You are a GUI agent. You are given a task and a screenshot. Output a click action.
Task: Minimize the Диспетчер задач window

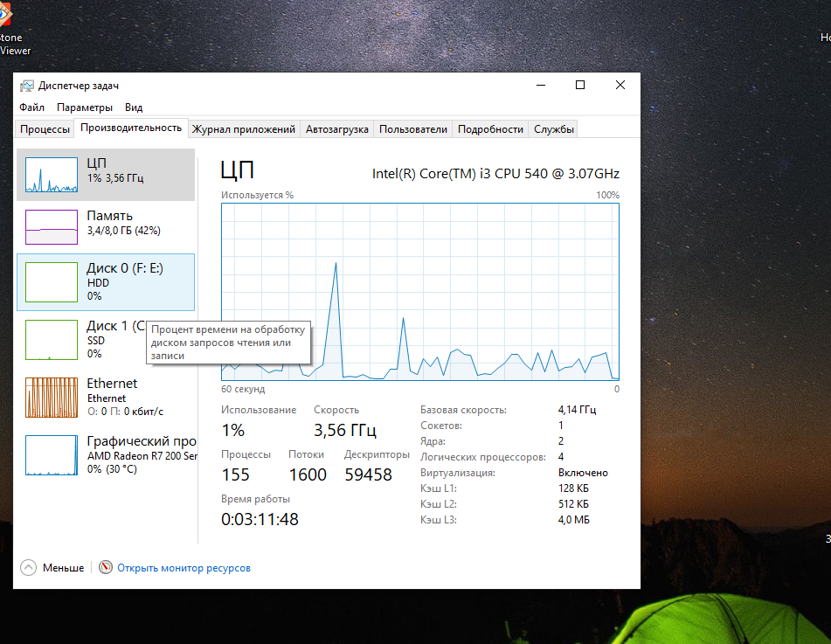click(541, 85)
